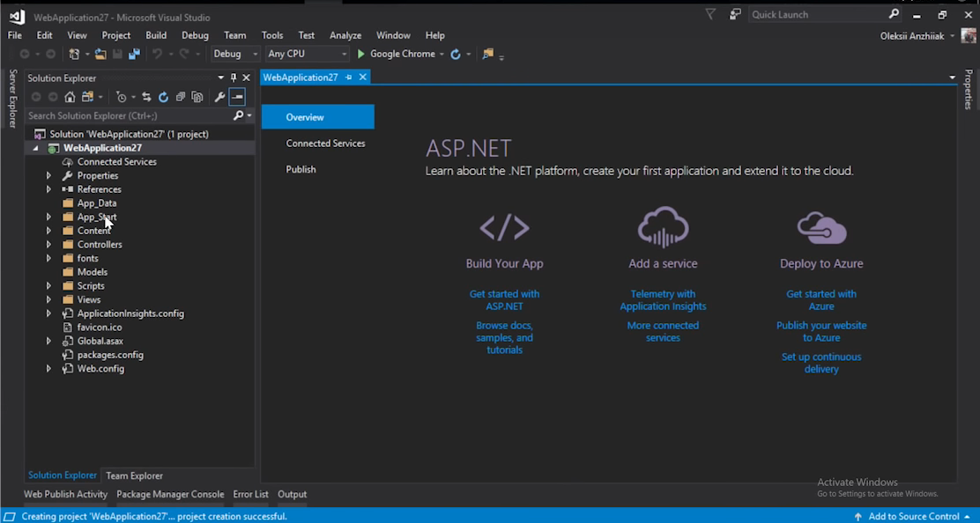The image size is (980, 523).
Task: Open the Any CPU platform dropdown
Action: pyautogui.click(x=307, y=55)
